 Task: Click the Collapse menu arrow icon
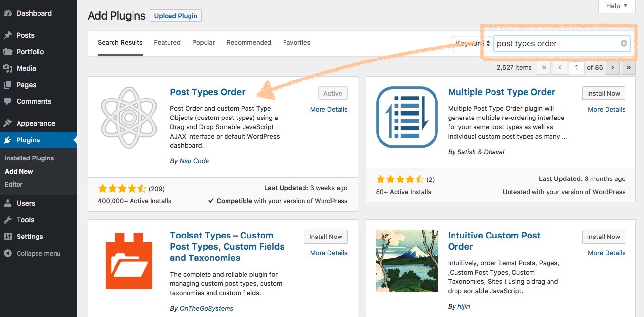(x=8, y=253)
